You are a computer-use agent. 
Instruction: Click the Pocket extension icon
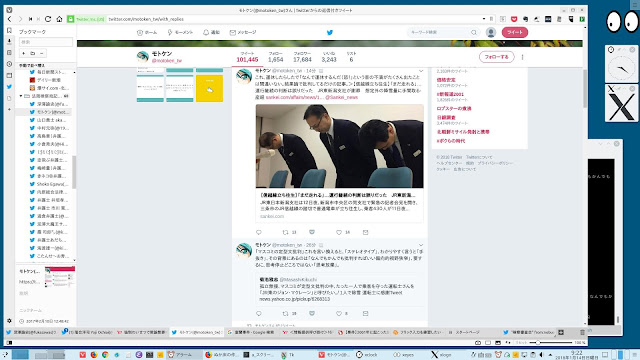[514, 19]
